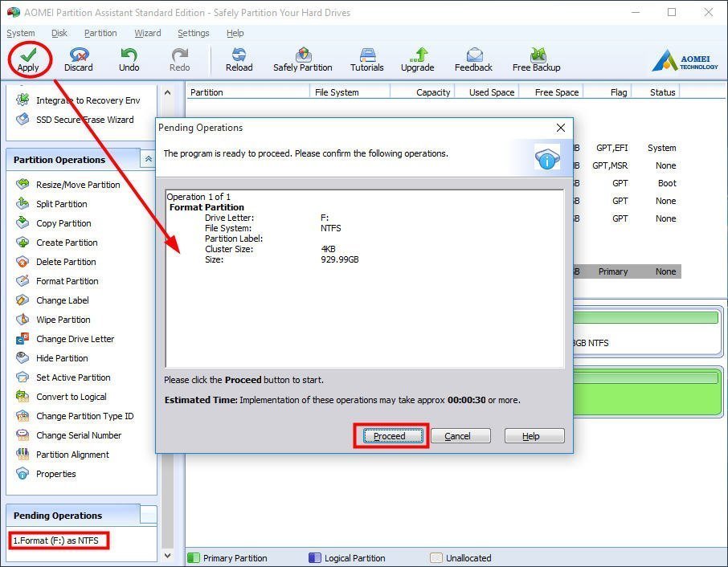Open Safely Partition from toolbar
This screenshot has height=567, width=728.
coord(303,60)
